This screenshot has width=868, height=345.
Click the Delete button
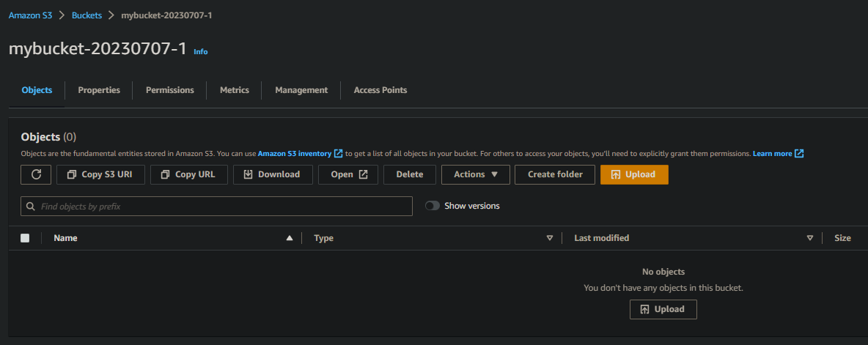(410, 174)
